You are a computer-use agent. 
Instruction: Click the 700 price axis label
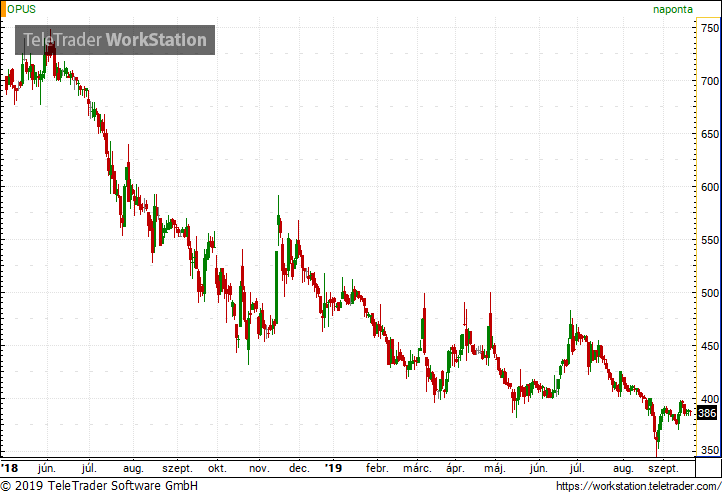tap(710, 81)
